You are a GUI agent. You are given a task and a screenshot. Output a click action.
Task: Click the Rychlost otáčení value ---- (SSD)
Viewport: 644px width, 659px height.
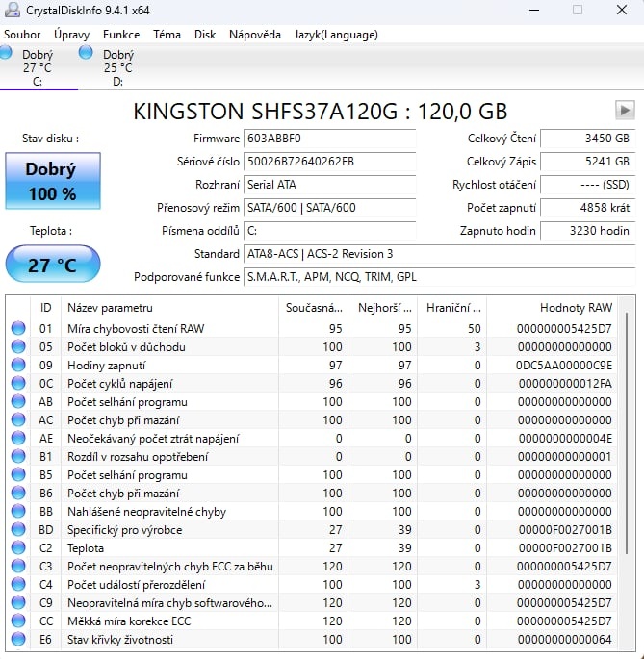[587, 185]
